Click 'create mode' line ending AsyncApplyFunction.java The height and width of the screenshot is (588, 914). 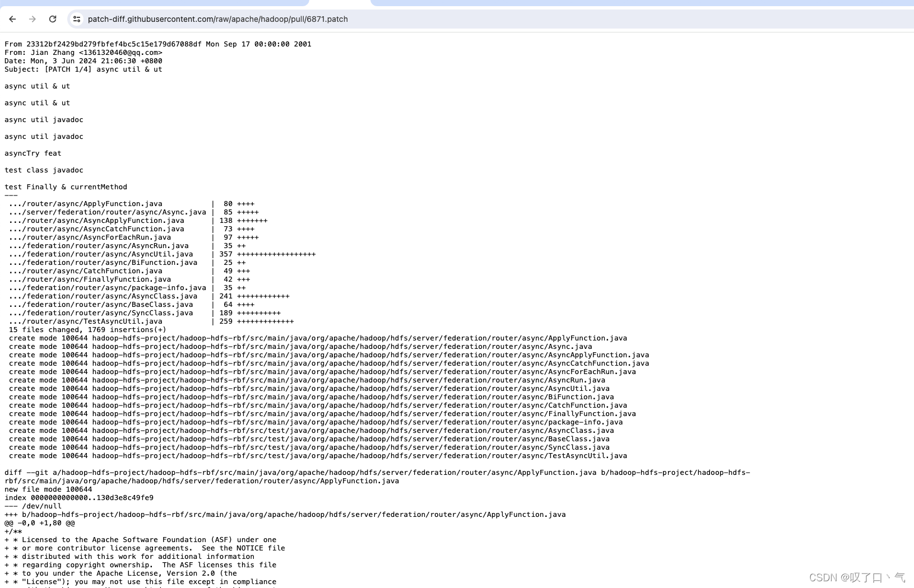coord(329,355)
